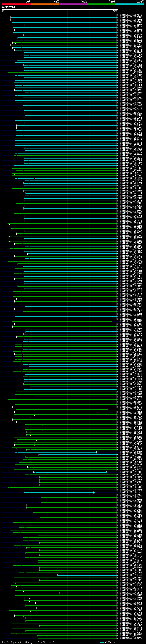Select hit label UniRef100_Q84V49

(x=131, y=120)
